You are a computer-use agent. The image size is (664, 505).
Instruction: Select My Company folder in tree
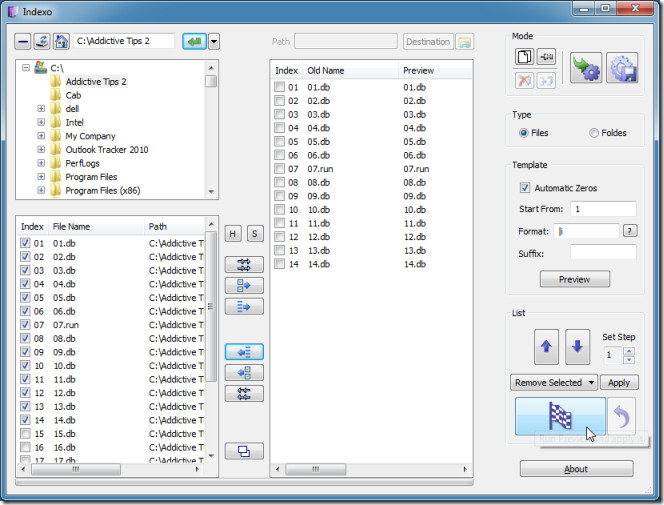click(x=90, y=136)
